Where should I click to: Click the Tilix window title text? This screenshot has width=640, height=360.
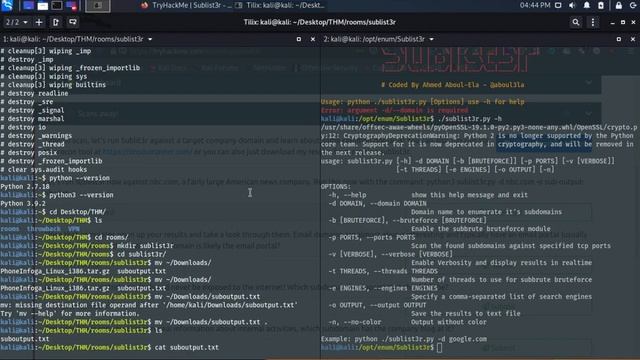coord(320,22)
